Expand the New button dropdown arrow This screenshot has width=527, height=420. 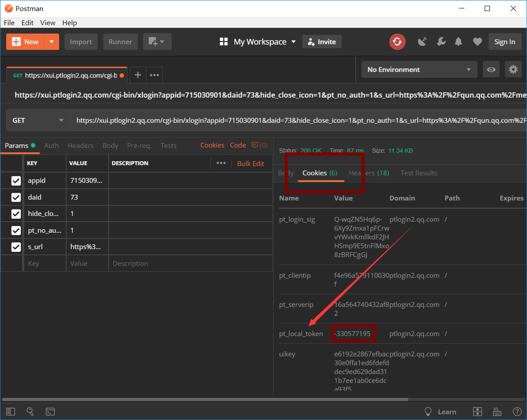(x=52, y=42)
